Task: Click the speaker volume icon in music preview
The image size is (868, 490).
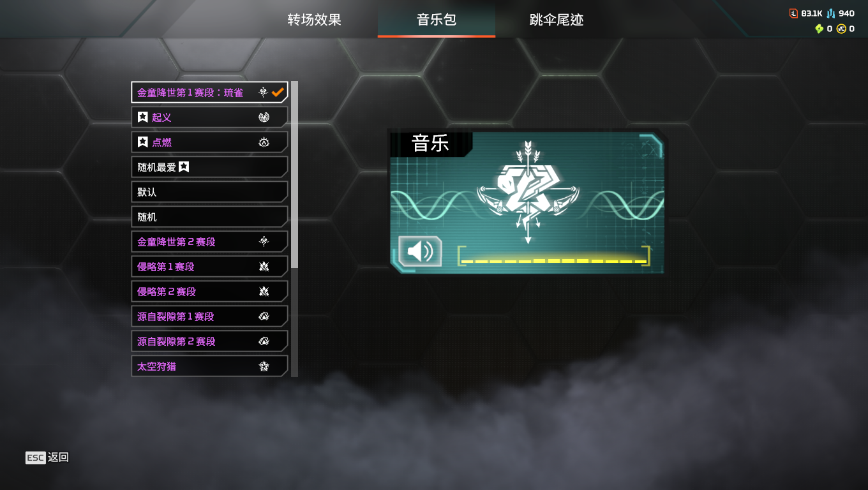Action: click(421, 251)
